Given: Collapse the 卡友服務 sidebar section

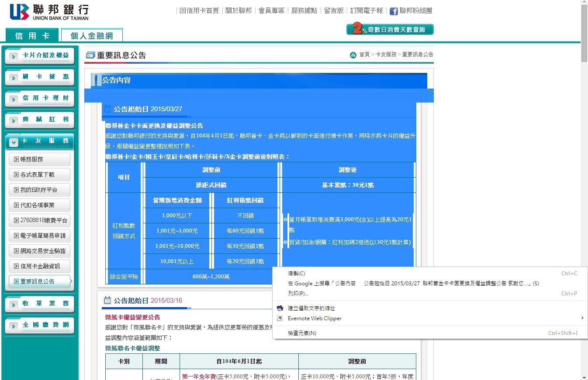Looking at the screenshot, I should pyautogui.click(x=14, y=141).
